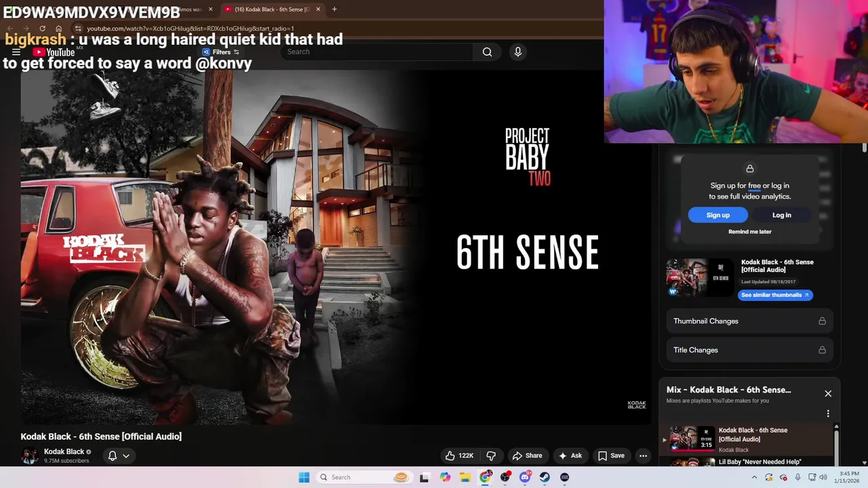View site information icon in address bar
Screen dimensions: 868x488
click(x=78, y=28)
